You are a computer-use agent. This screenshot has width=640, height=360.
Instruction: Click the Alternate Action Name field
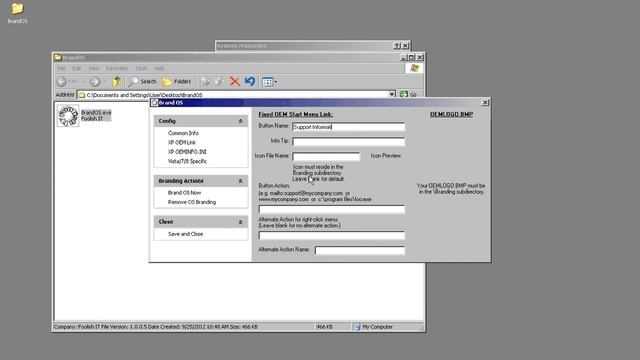point(360,250)
